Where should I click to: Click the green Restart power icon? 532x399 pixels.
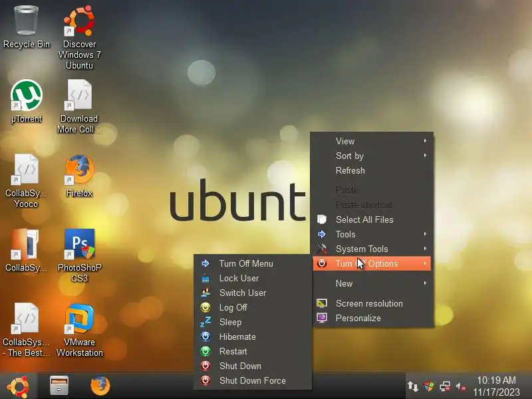(205, 351)
